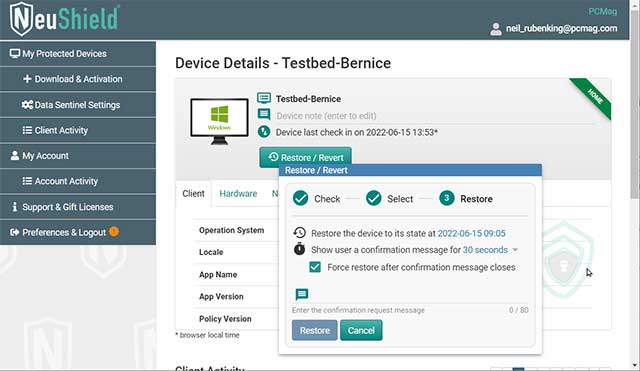Click the Select step in wizard
This screenshot has width=640, height=371.
coord(389,199)
